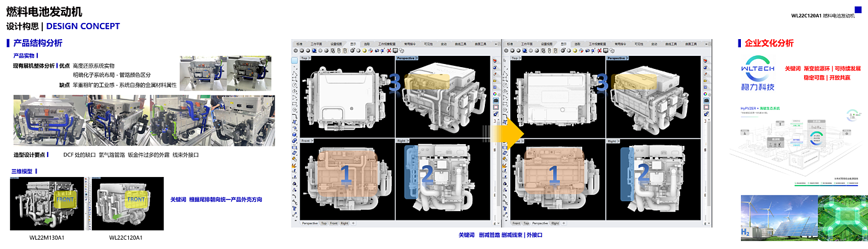Image resolution: width=868 pixels, height=249 pixels.
Task: Click monitor icon in right window toolbar
Action: click(x=606, y=51)
